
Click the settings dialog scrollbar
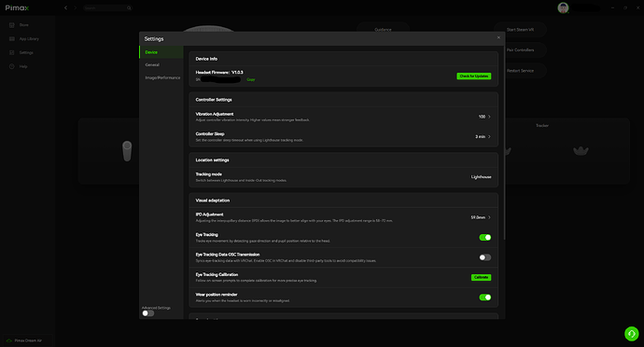coord(504,144)
